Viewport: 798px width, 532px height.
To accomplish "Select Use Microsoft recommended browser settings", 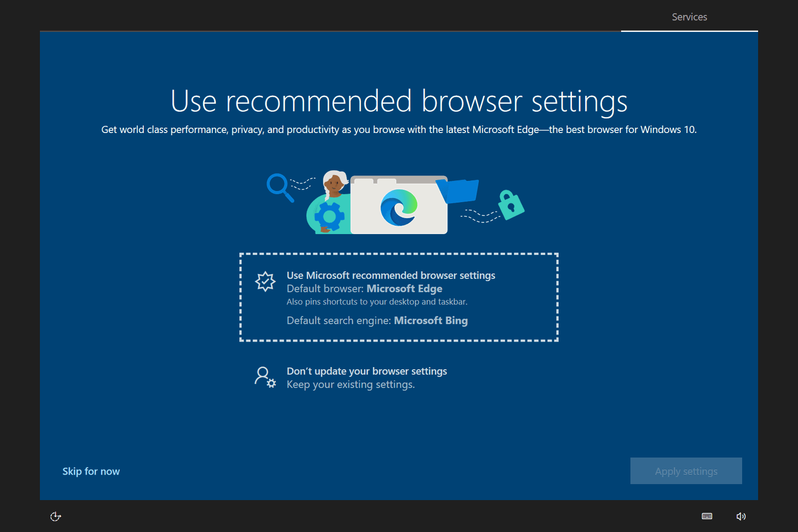I will click(x=399, y=297).
